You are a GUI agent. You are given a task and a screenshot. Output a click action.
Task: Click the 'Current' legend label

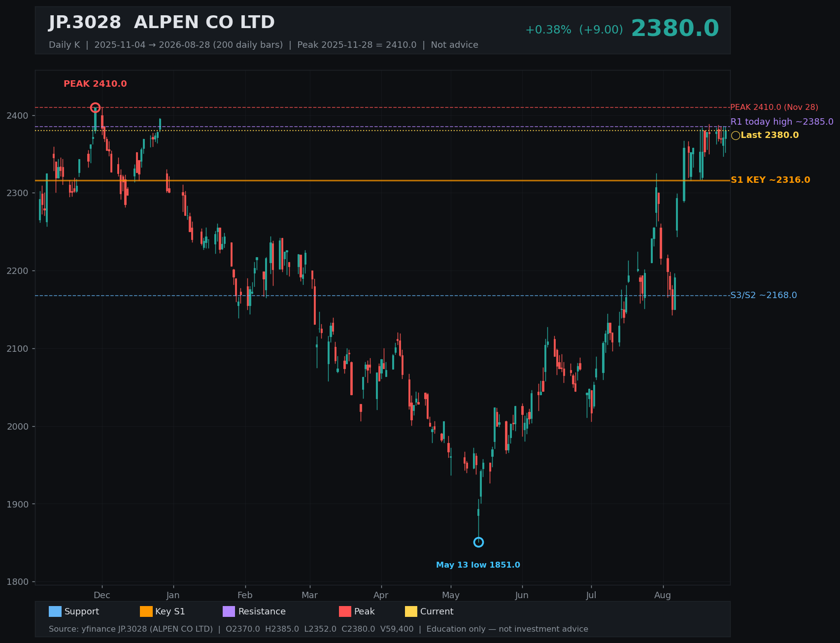click(x=437, y=611)
